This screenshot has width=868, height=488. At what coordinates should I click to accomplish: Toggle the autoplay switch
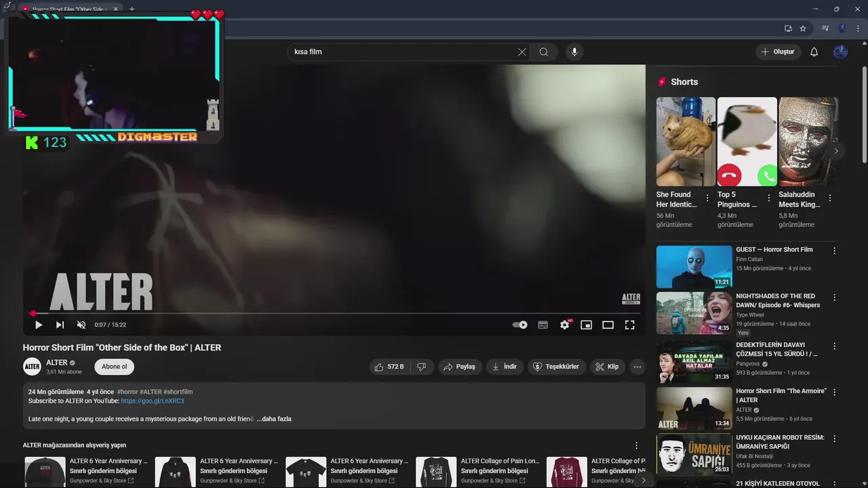pos(520,325)
